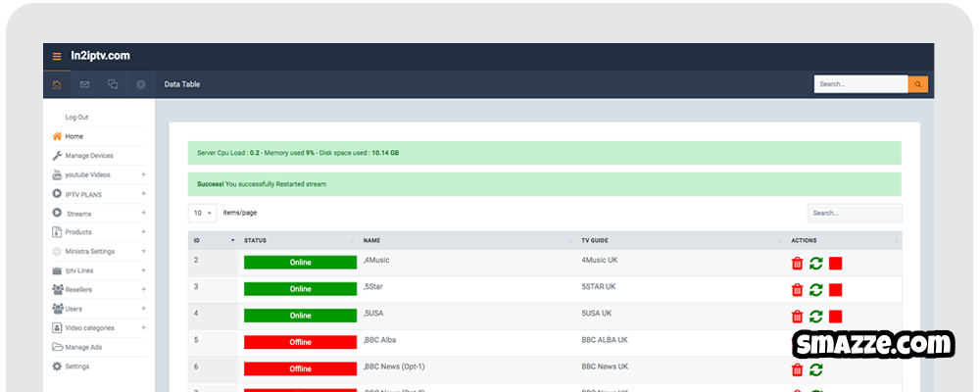Stop the 5USA stream

click(x=836, y=317)
